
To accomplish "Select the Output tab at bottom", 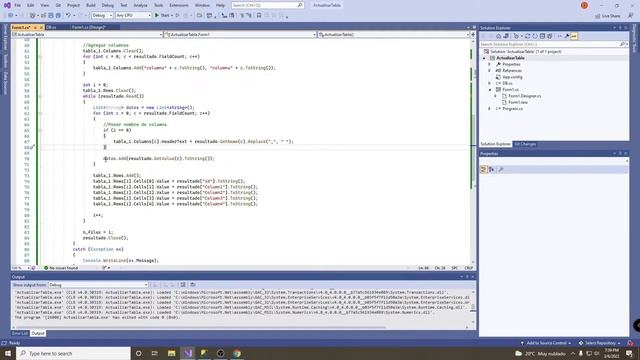I will (38, 333).
